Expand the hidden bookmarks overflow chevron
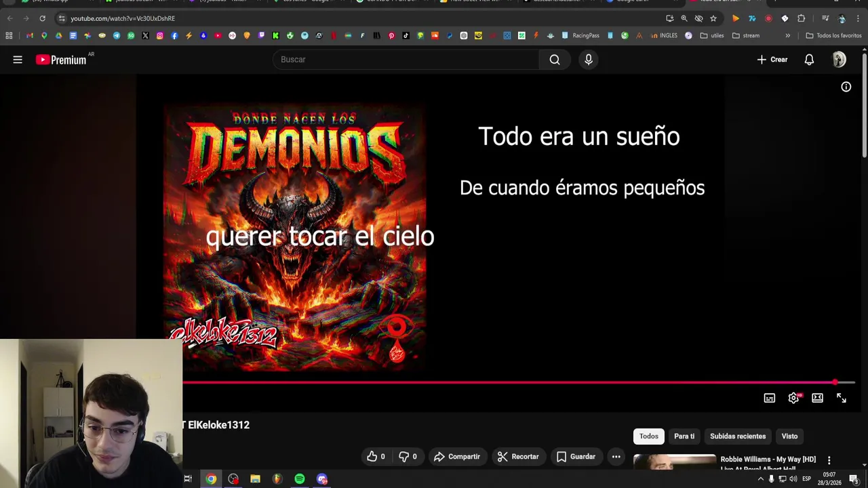The height and width of the screenshot is (488, 868). pos(787,35)
